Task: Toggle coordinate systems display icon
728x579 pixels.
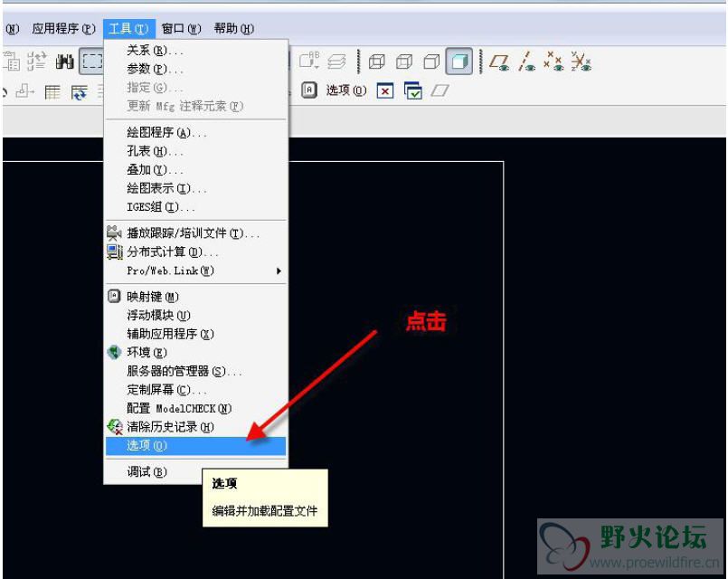Action: [x=581, y=62]
